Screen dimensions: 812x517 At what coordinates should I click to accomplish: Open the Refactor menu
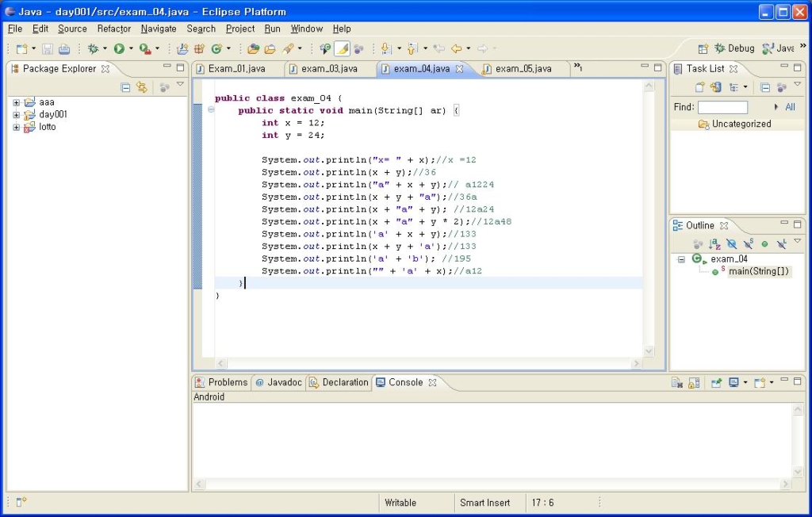tap(114, 29)
